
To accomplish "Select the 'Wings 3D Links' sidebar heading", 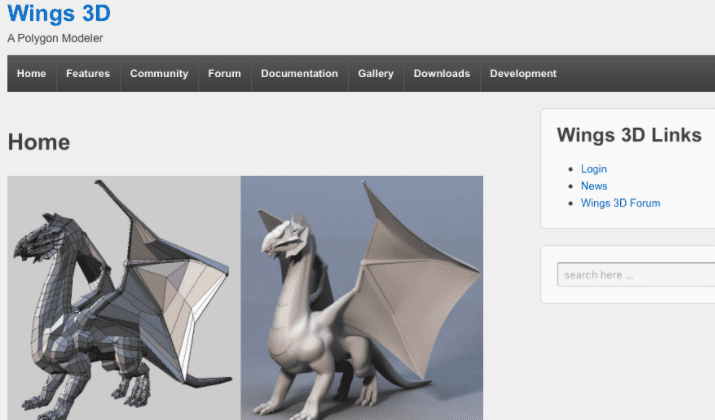I will pyautogui.click(x=629, y=135).
